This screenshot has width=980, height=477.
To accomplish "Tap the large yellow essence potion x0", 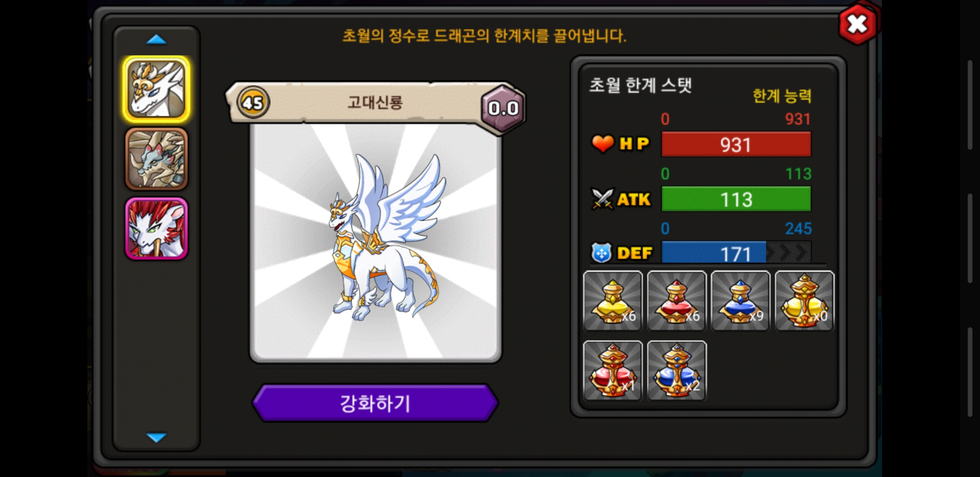I will pos(805,301).
